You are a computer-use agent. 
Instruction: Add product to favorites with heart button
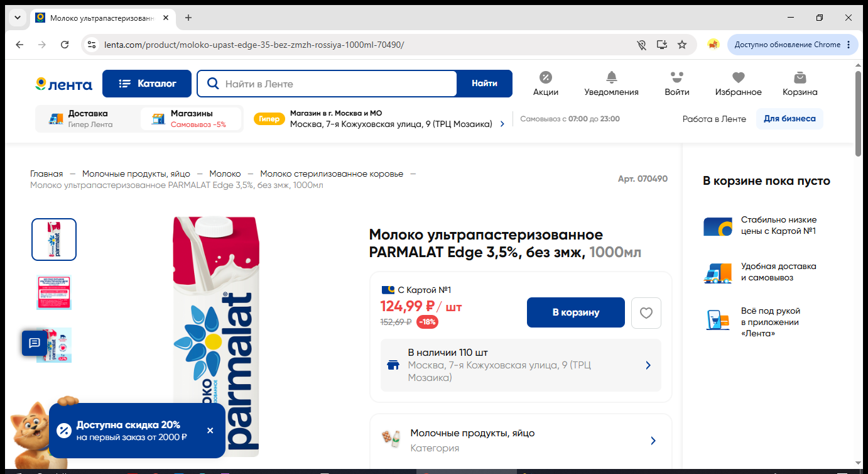(646, 312)
